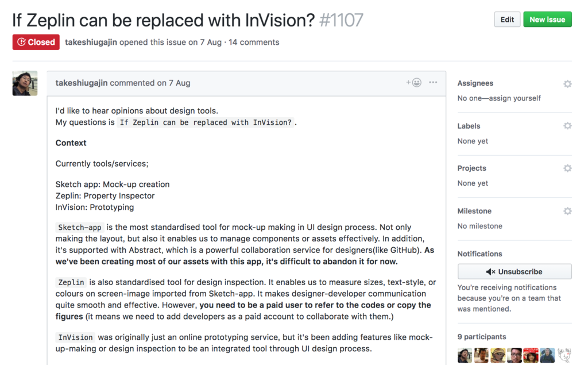This screenshot has height=365, width=588.
Task: Click the Assignees gear icon
Action: 567,84
